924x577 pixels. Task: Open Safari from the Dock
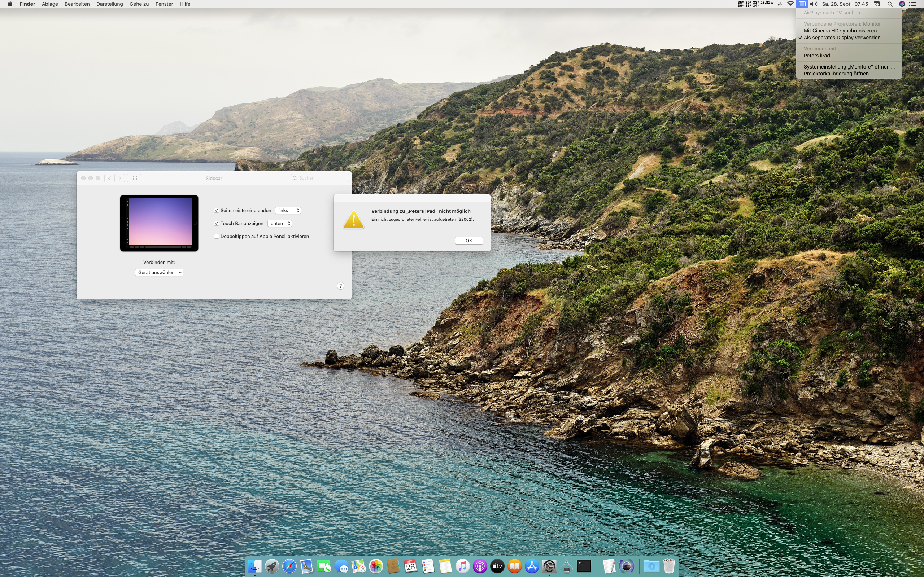[x=289, y=566]
